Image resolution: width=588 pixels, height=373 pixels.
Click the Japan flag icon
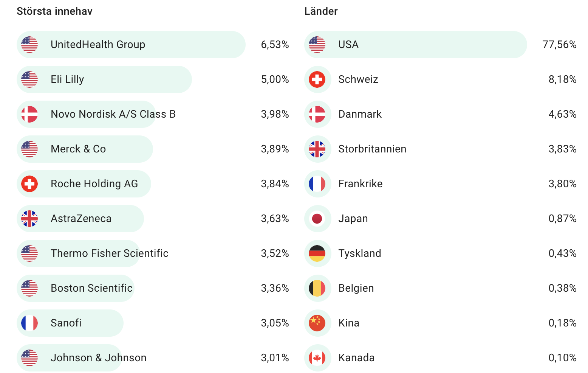pos(317,219)
